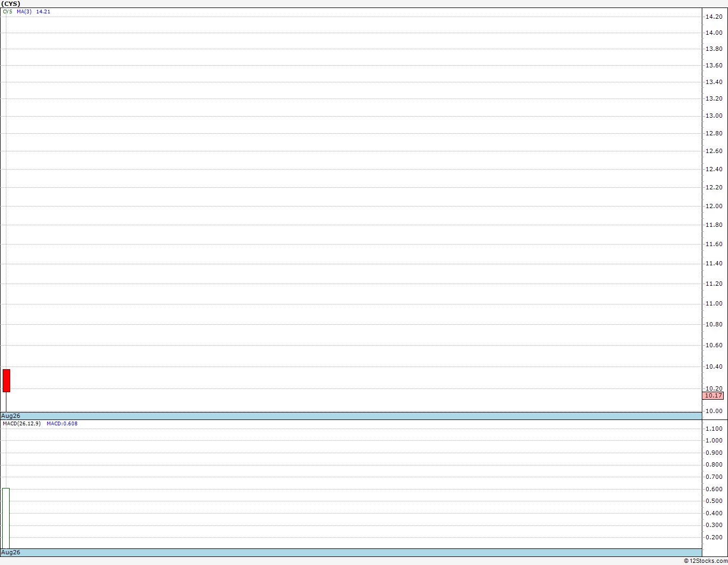Click the MA value 14.21

[x=43, y=11]
